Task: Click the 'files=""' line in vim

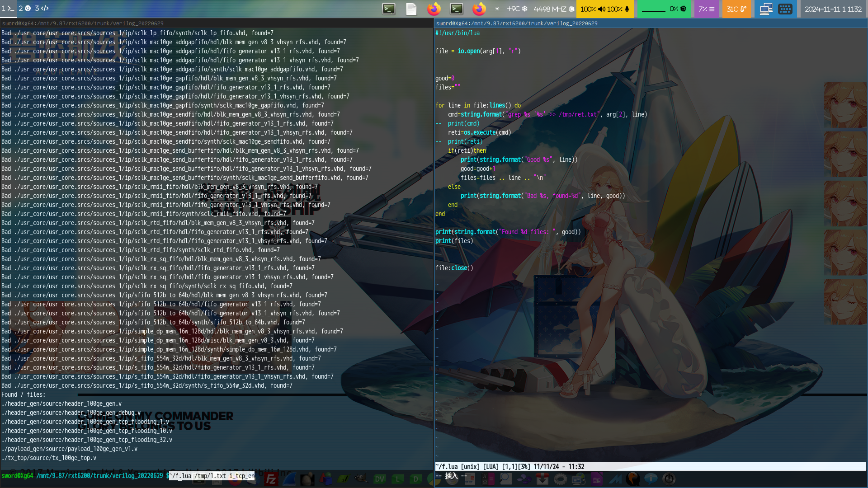Action: click(x=448, y=87)
